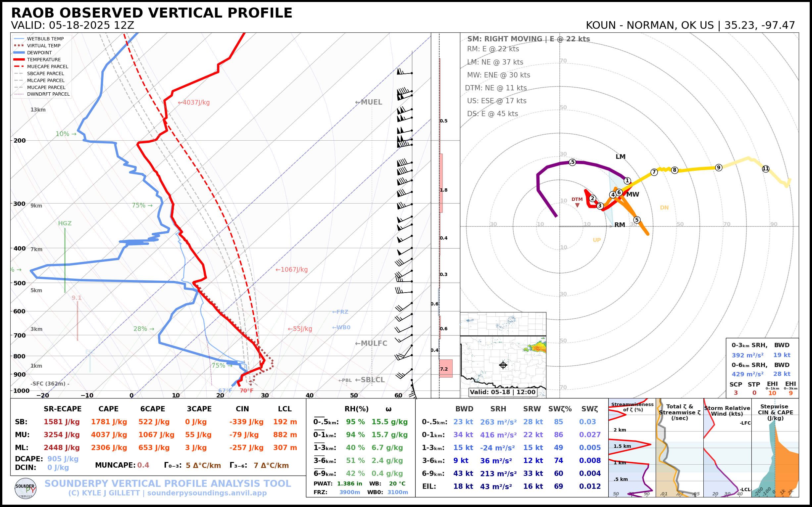Click the Storm Relative Wind panel title
812x507 pixels.
click(x=727, y=411)
